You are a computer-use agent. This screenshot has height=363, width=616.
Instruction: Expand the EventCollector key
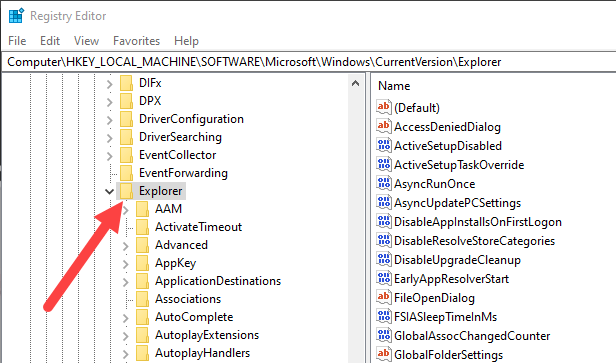click(110, 156)
